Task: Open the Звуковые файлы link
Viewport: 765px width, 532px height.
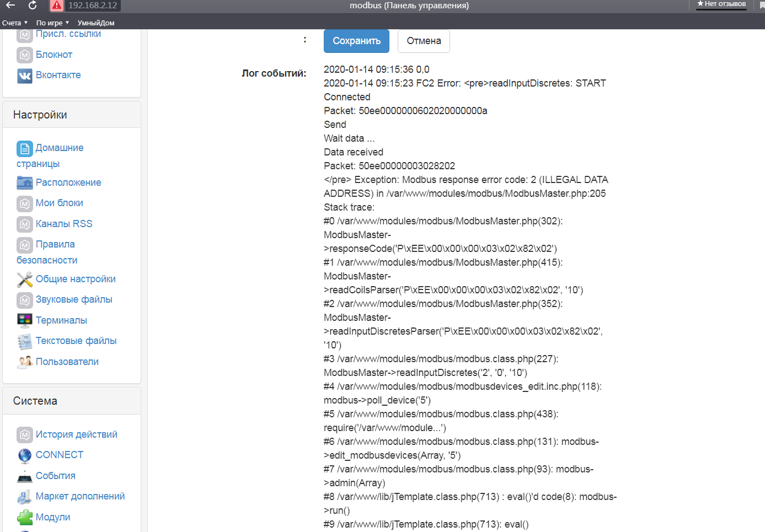Action: [74, 299]
